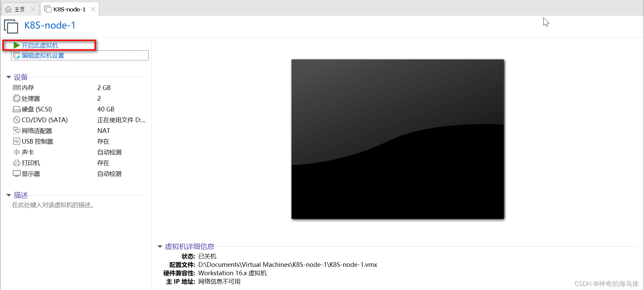Viewport: 644px width, 290px height.
Task: Click the hard disk (SCSI) icon
Action: click(17, 109)
